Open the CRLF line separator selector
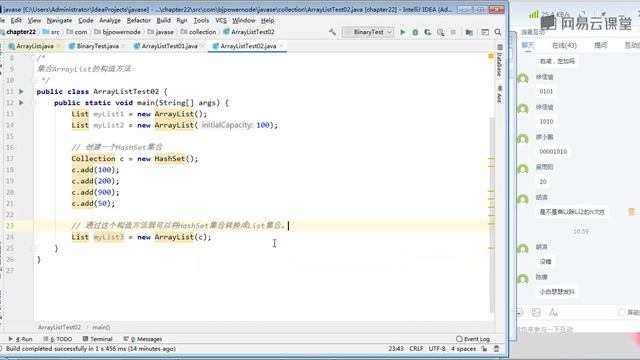 coord(416,349)
